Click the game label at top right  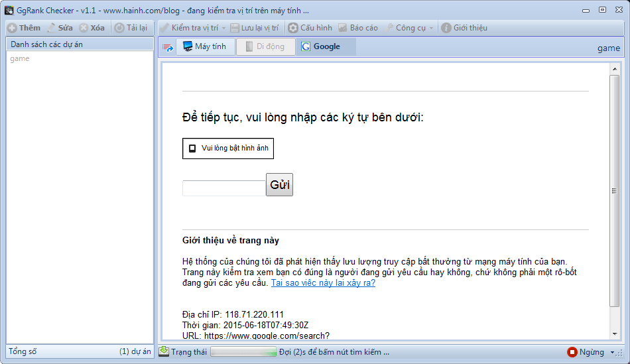tap(609, 48)
